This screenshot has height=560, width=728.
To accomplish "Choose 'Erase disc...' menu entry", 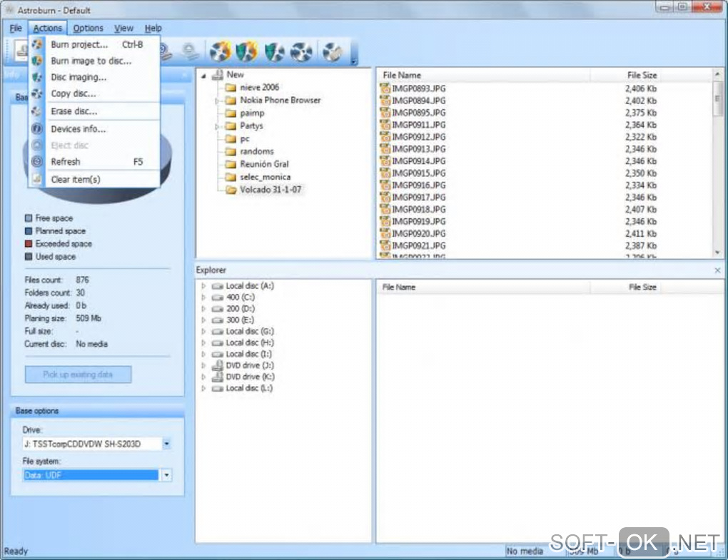I will [x=94, y=111].
